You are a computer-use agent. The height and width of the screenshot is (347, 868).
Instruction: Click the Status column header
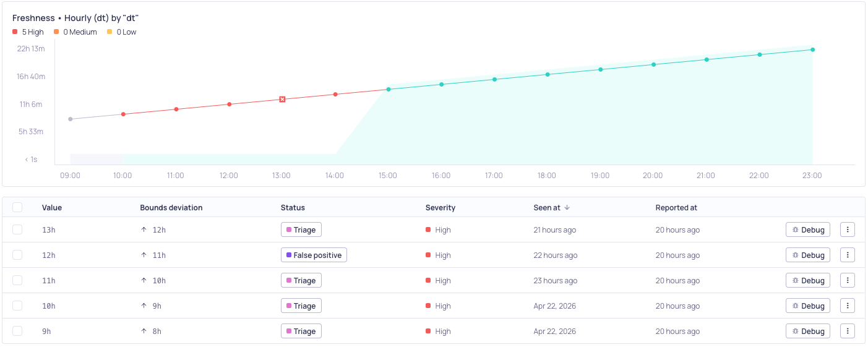pos(293,208)
